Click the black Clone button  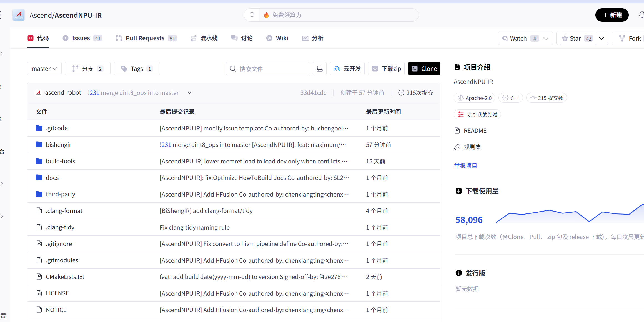pos(424,69)
